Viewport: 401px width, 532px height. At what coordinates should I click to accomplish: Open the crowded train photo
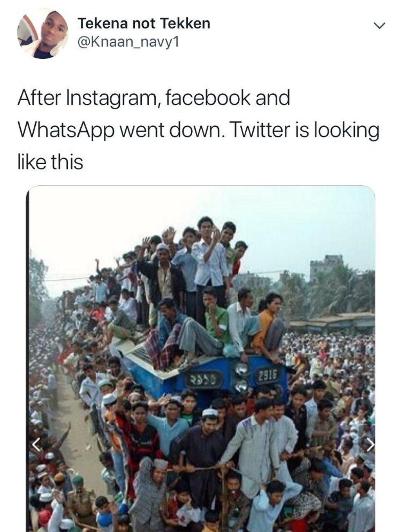(200, 358)
